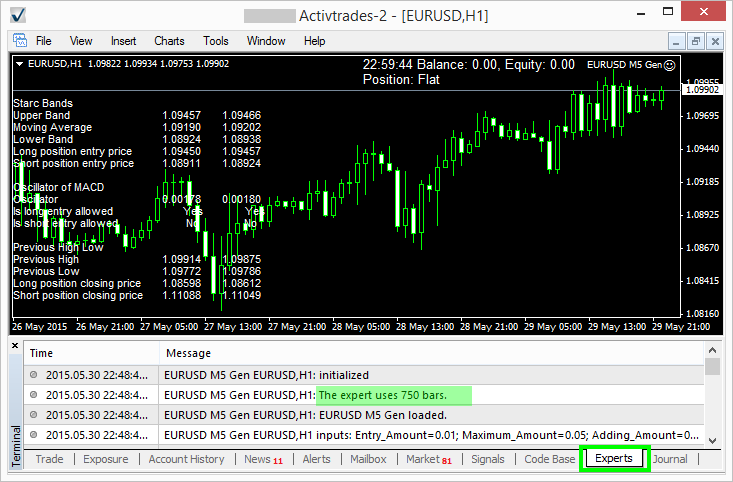Click the chart window icon beside File
The image size is (733, 482).
(18, 41)
